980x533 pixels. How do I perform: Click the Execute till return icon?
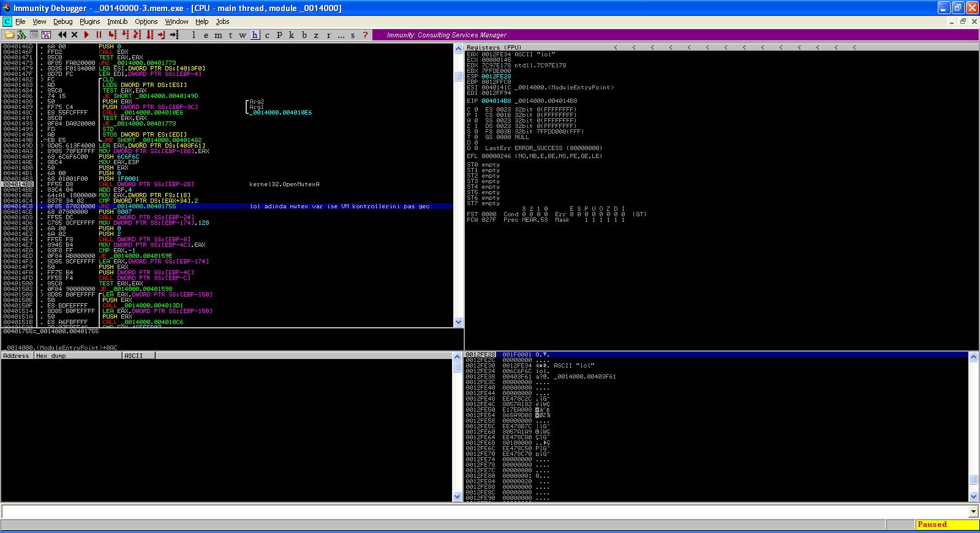tap(161, 35)
